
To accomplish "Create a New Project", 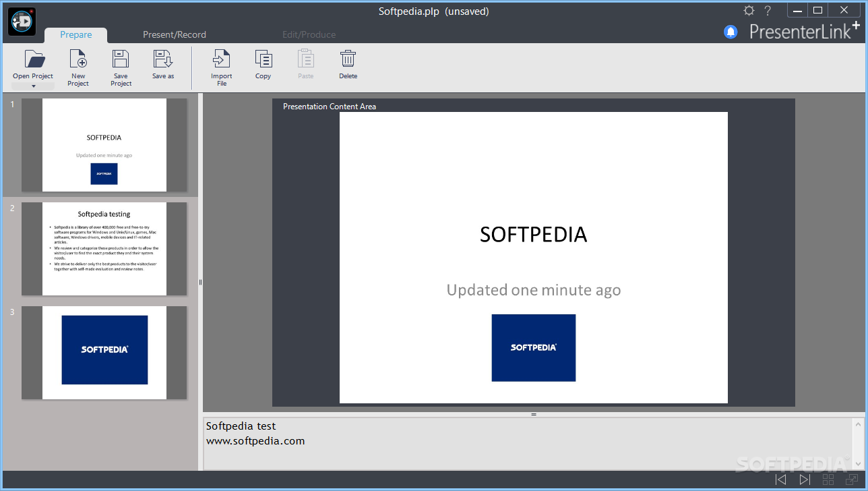I will pos(78,67).
